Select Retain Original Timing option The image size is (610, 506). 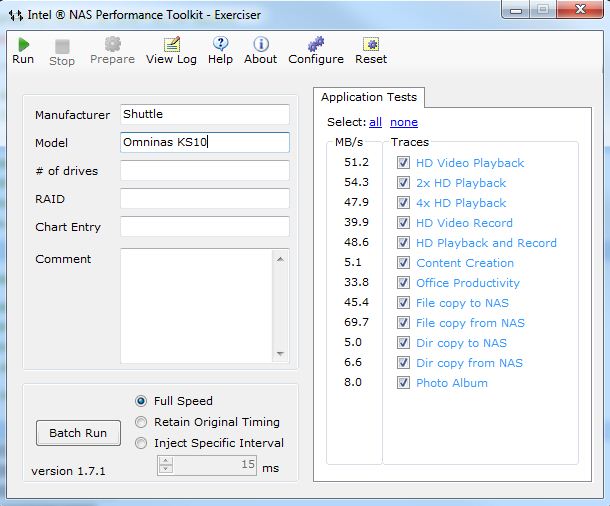tap(141, 422)
